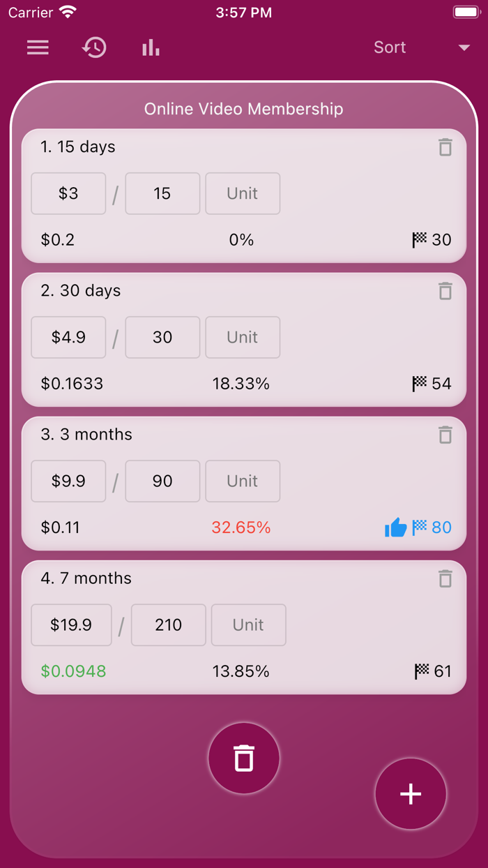Add a new item with the plus button
Viewport: 488px width, 868px height.
(411, 794)
